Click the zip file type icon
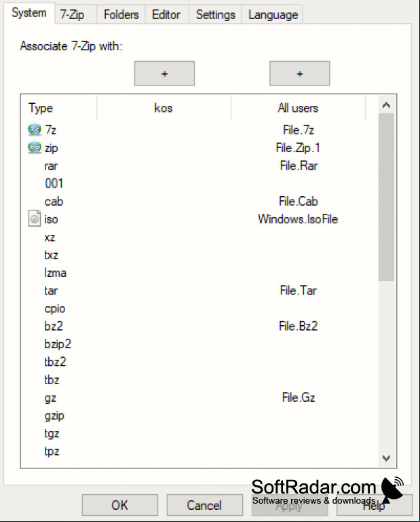This screenshot has height=522, width=420. pos(35,147)
